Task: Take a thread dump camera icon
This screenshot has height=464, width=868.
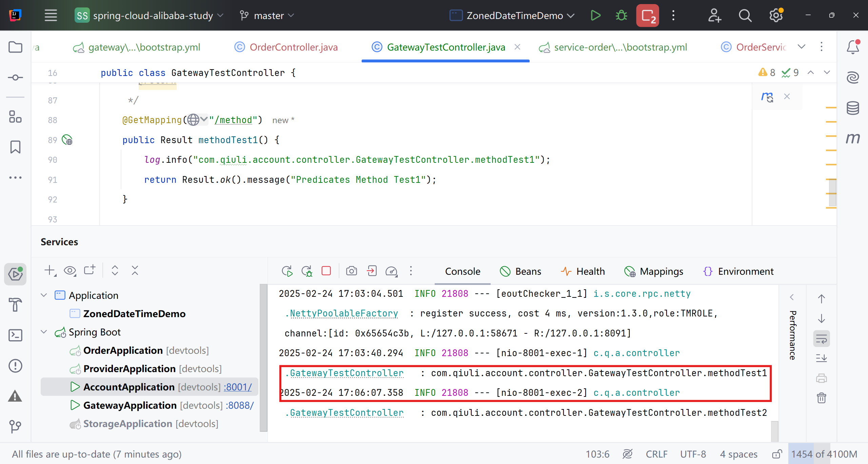Action: 352,271
